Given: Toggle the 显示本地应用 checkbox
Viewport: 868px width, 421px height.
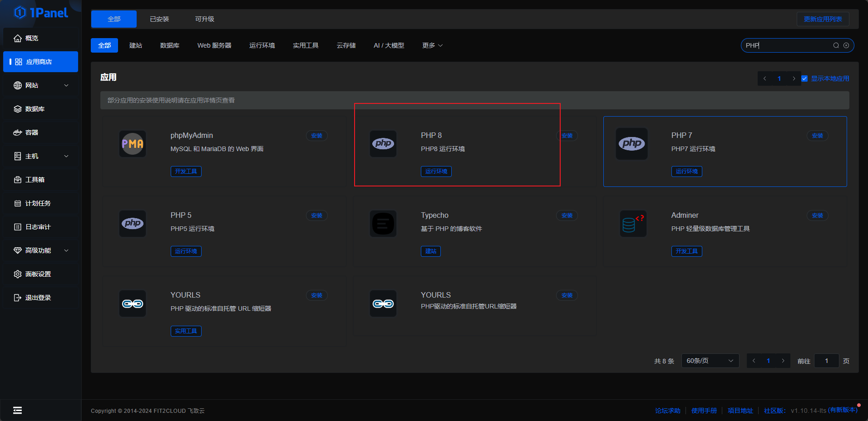Looking at the screenshot, I should pyautogui.click(x=804, y=78).
